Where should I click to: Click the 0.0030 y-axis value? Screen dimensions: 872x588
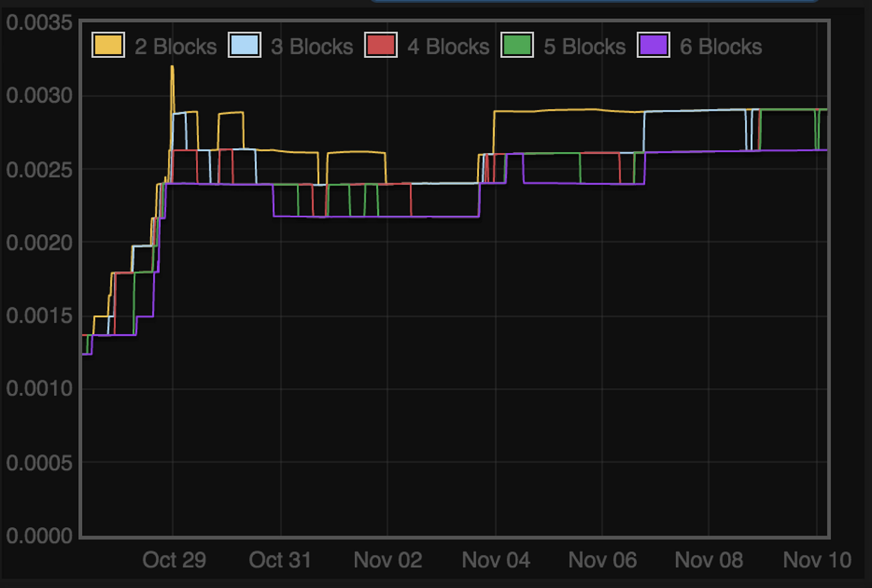39,96
